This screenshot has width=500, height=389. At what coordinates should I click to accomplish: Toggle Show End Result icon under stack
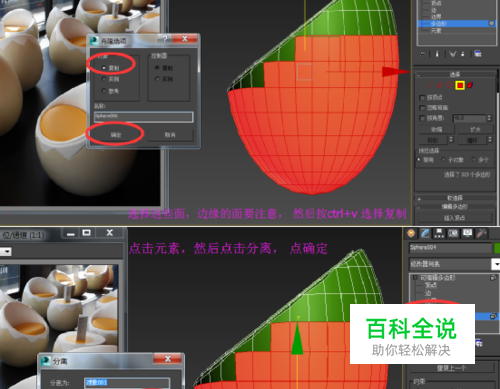click(437, 54)
